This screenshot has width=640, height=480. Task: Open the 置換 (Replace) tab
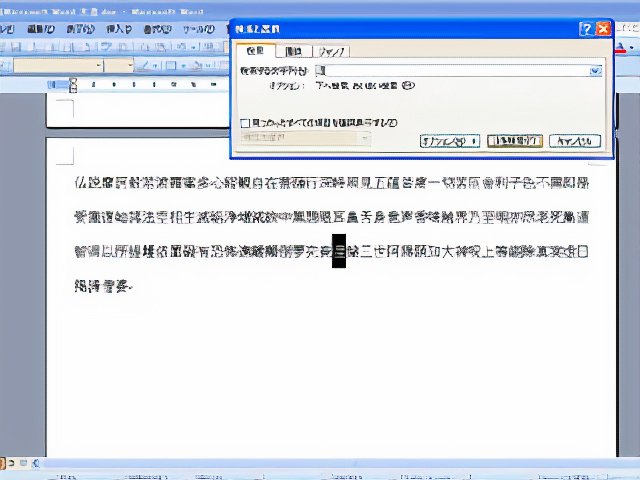[x=294, y=50]
